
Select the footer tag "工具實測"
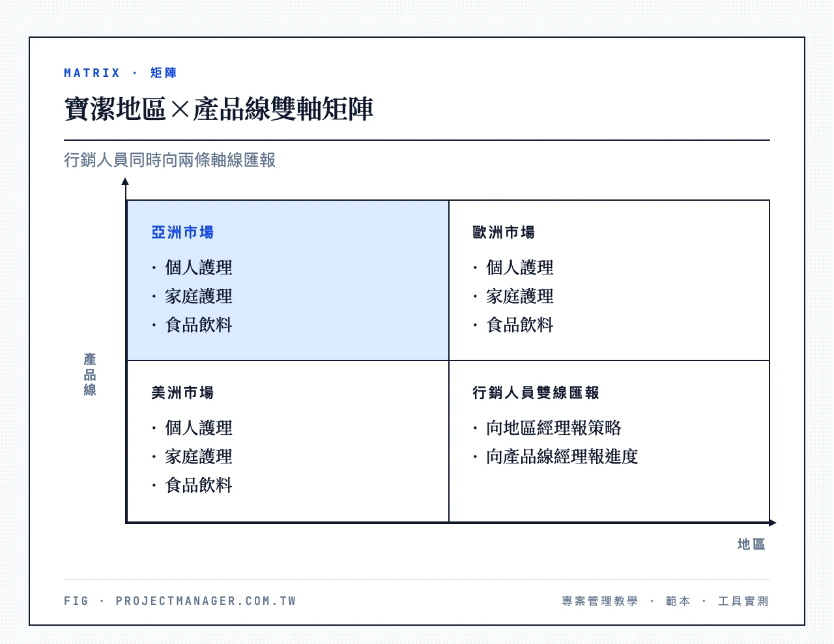[x=743, y=601]
